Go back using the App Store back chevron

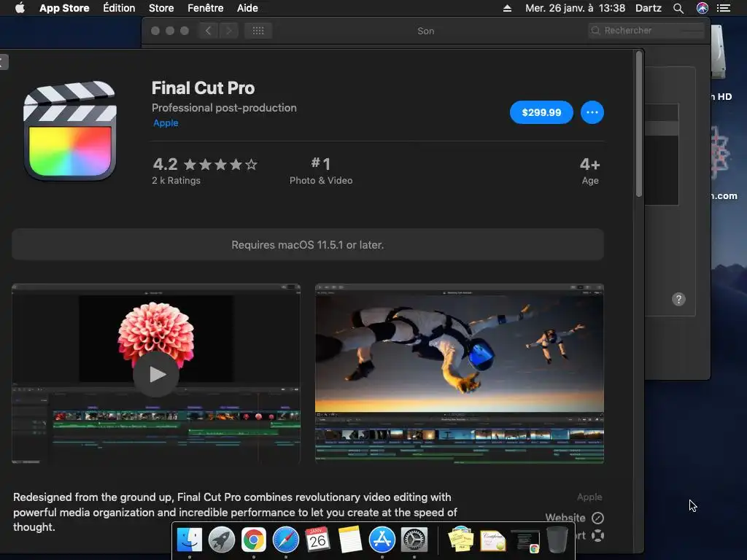pyautogui.click(x=4, y=62)
